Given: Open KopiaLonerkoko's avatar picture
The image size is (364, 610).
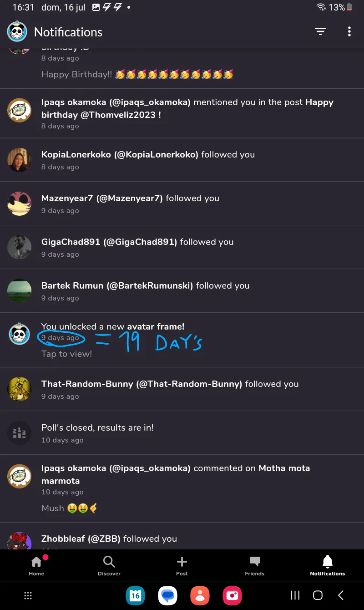Looking at the screenshot, I should click(x=19, y=160).
